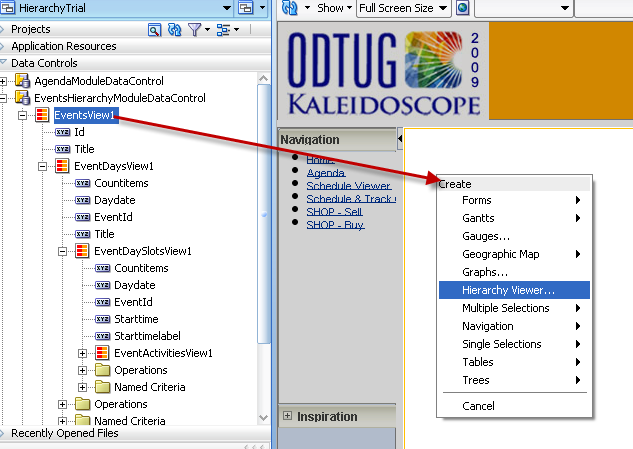The image size is (633, 449).
Task: Click the Data Controls tree scrollbar up arrow
Action: pos(264,78)
